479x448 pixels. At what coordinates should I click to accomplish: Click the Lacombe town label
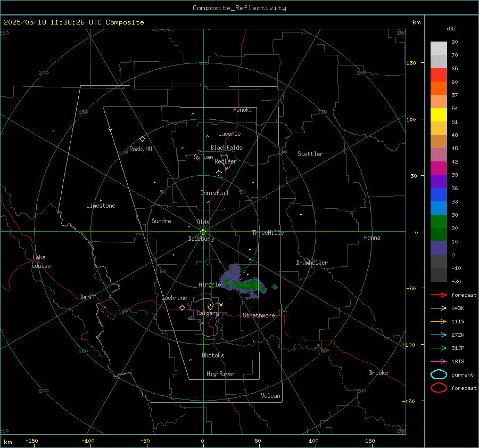(x=229, y=134)
